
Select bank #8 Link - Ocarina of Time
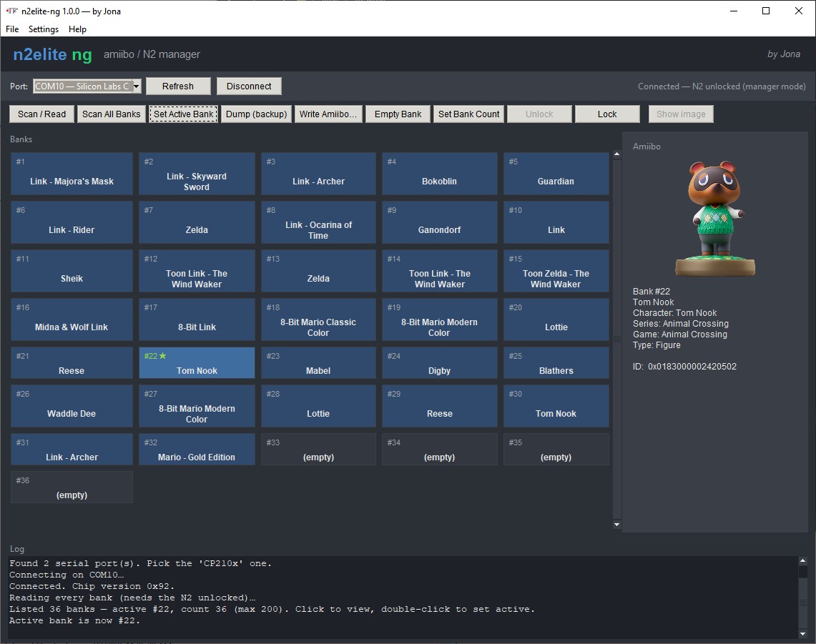point(318,222)
